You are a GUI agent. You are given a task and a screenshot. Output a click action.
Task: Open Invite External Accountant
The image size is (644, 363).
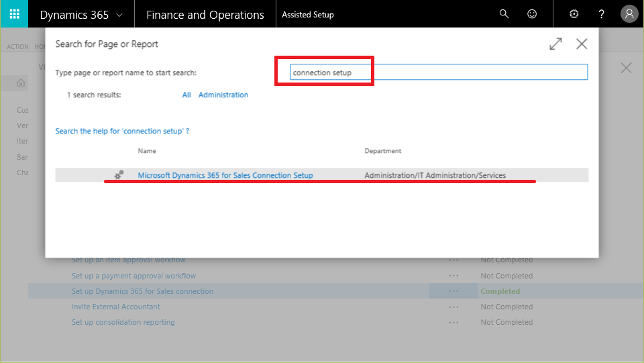click(116, 307)
